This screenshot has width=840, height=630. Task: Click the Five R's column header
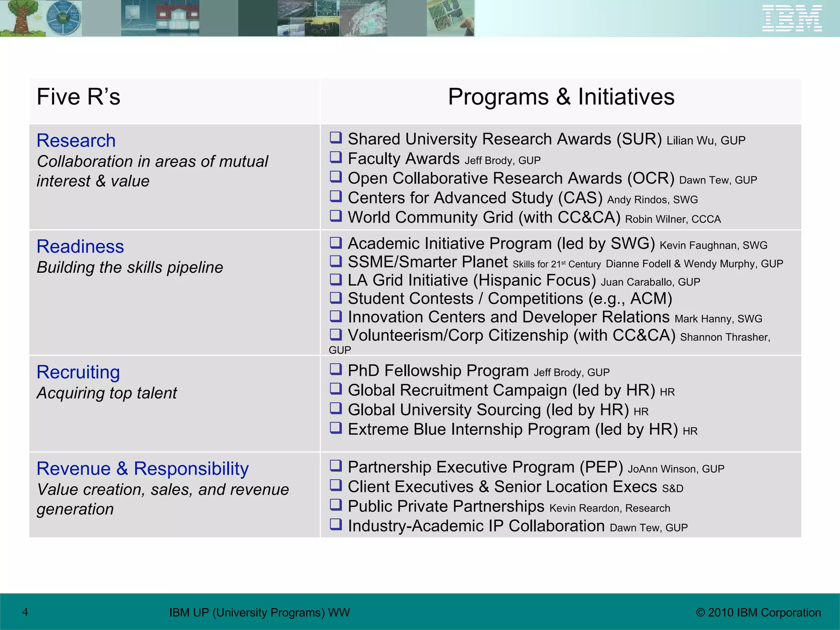[x=78, y=97]
